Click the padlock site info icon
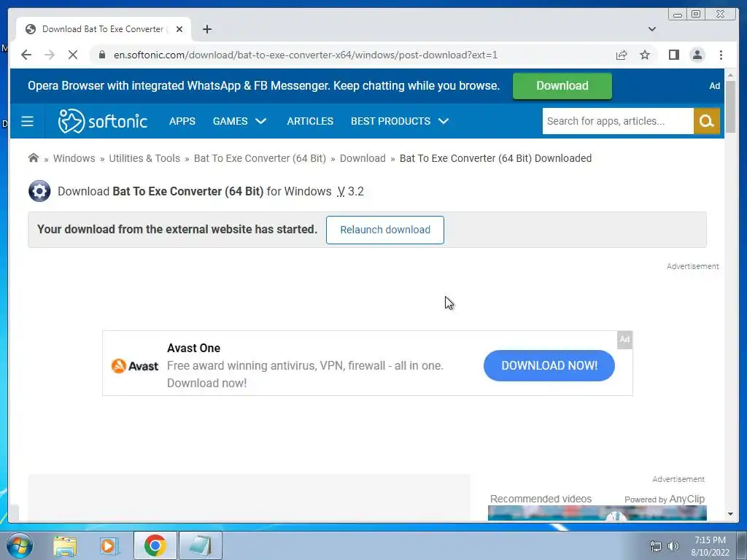 coord(101,55)
